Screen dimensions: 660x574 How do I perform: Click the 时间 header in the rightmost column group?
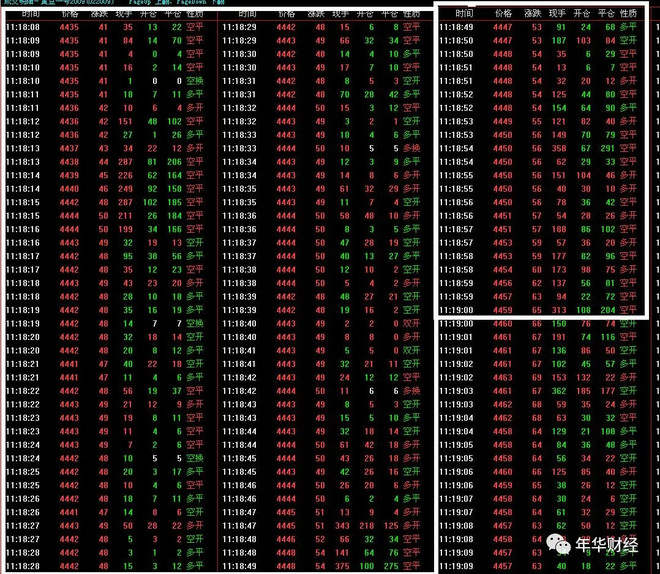pos(464,13)
